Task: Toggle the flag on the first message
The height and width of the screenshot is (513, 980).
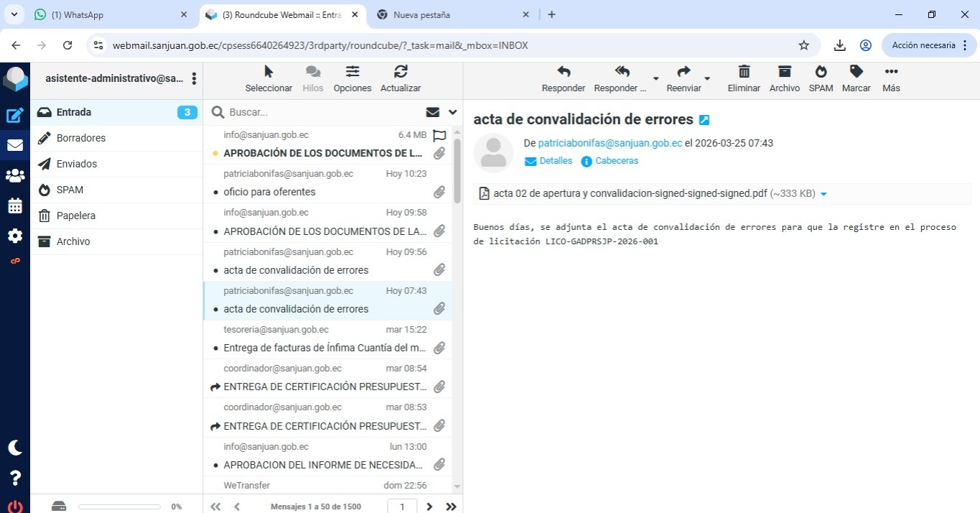Action: click(439, 135)
